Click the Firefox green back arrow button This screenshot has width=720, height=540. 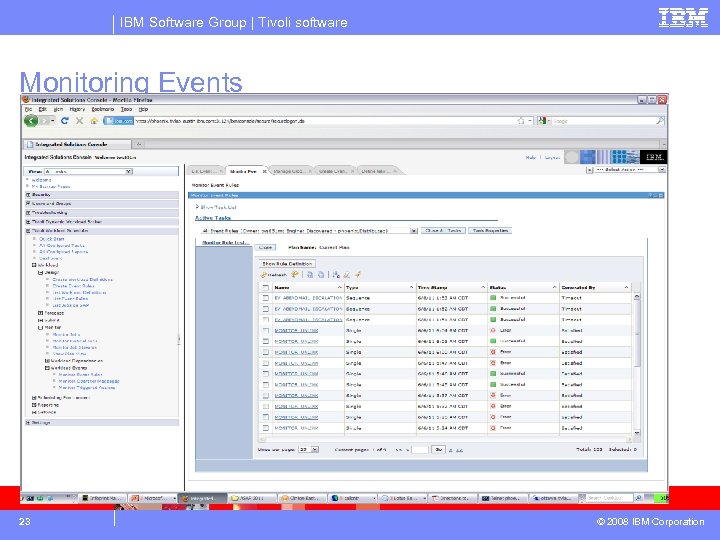31,121
